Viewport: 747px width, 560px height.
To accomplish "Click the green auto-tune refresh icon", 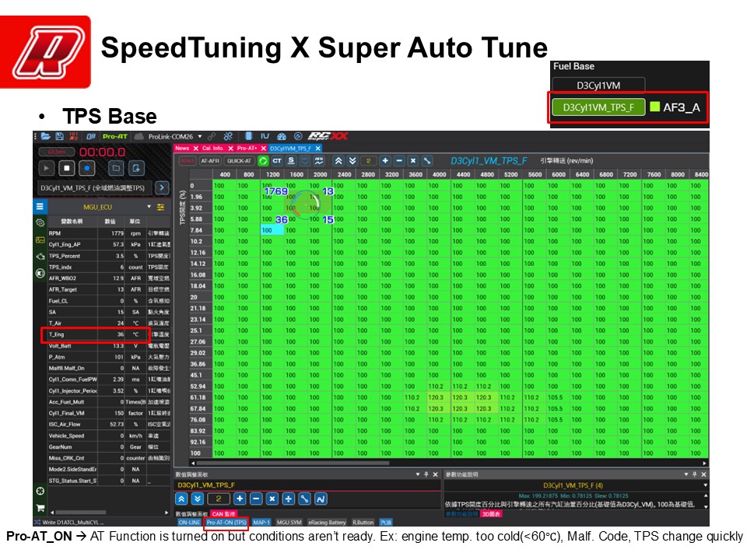I will [x=263, y=160].
